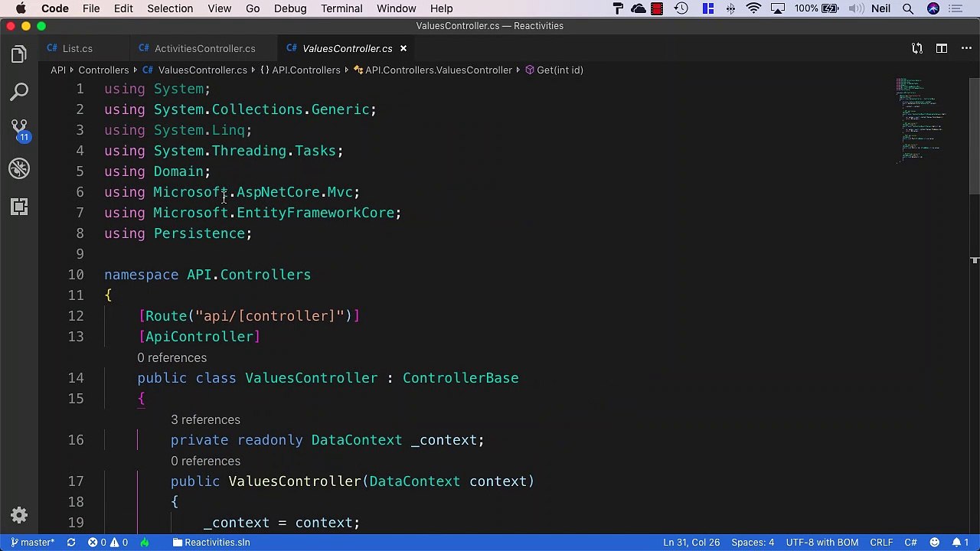This screenshot has height=551, width=980.
Task: Open the API.Controllers namespace breadcrumb
Action: point(300,70)
